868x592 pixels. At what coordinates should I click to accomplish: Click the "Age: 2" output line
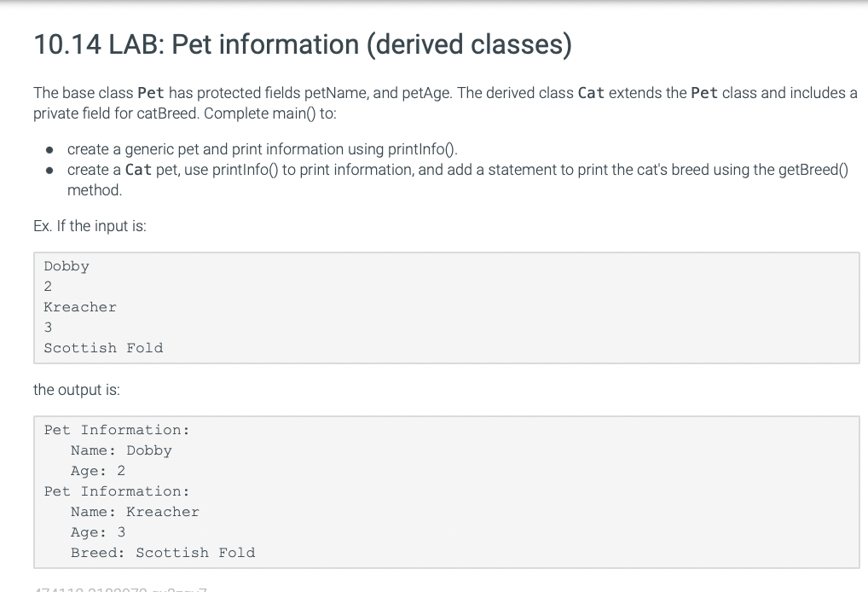pos(98,471)
